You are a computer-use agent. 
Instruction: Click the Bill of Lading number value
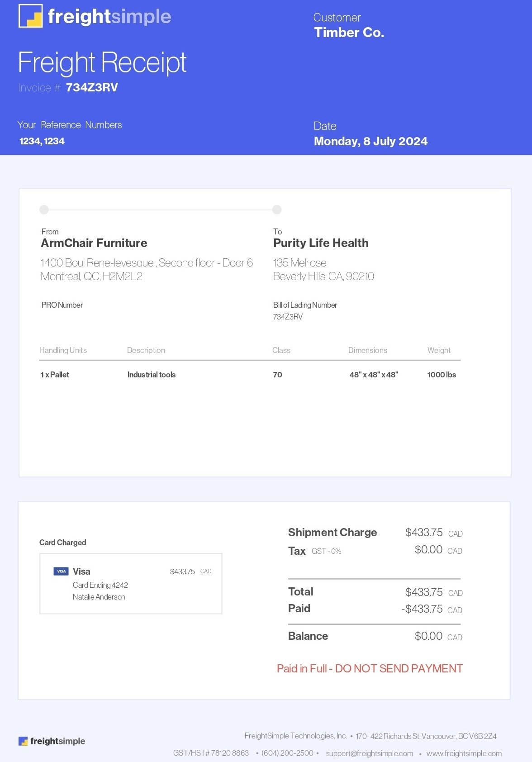tap(288, 317)
